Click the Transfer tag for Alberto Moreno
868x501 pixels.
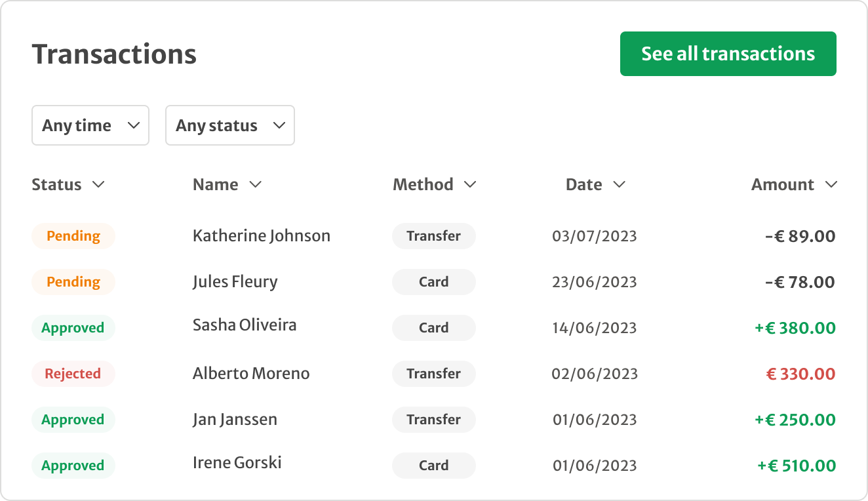point(433,374)
